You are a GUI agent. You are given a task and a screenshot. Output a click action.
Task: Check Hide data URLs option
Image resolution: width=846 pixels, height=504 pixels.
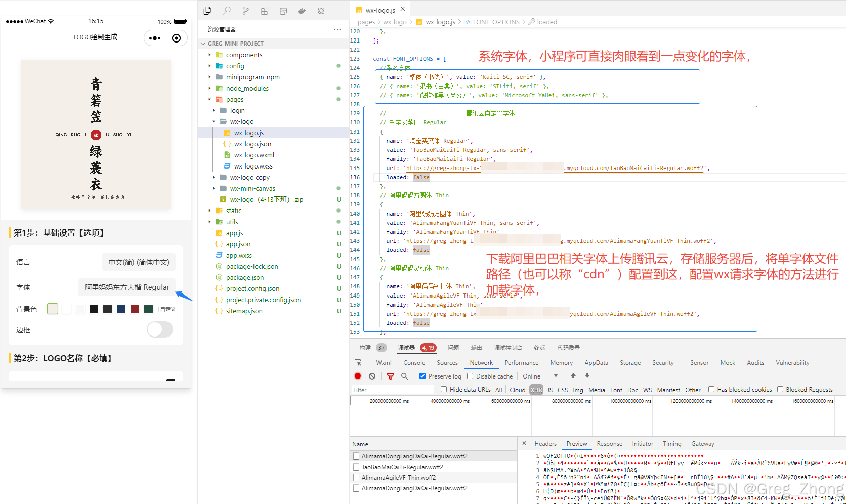[444, 389]
